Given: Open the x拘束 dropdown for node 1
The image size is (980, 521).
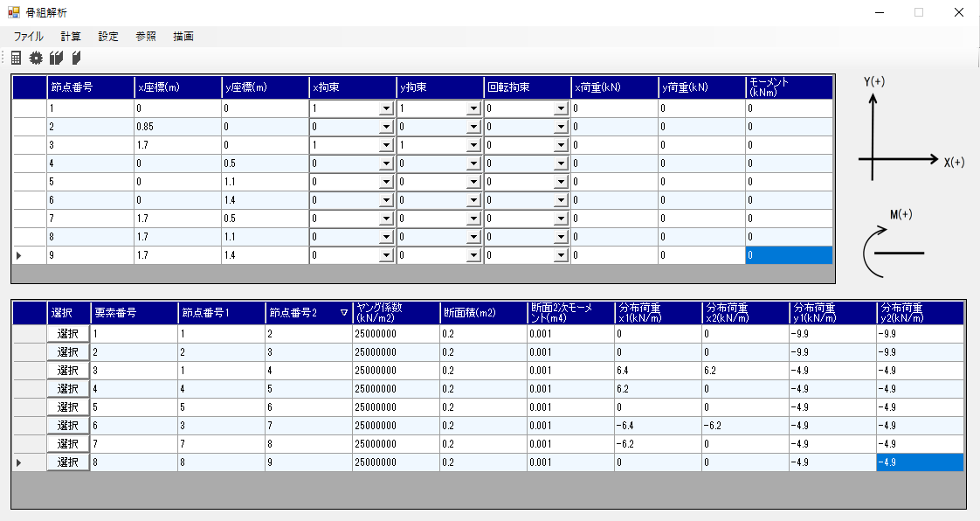Looking at the screenshot, I should (x=386, y=109).
